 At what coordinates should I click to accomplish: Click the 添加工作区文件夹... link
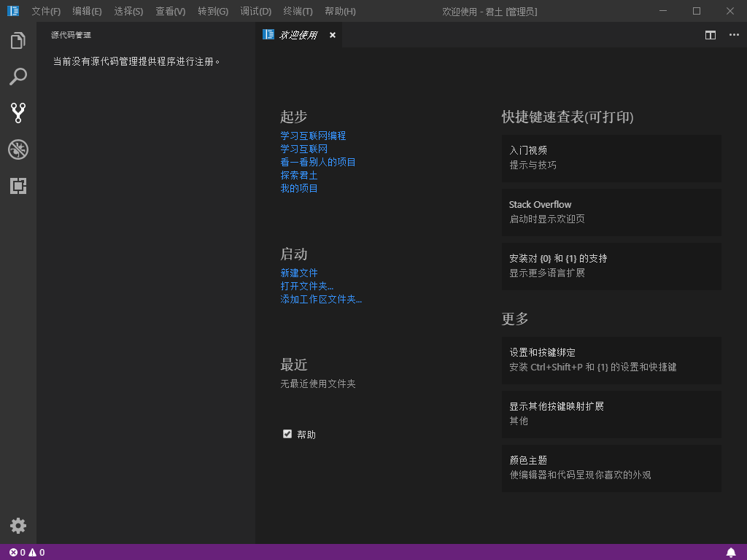click(321, 299)
